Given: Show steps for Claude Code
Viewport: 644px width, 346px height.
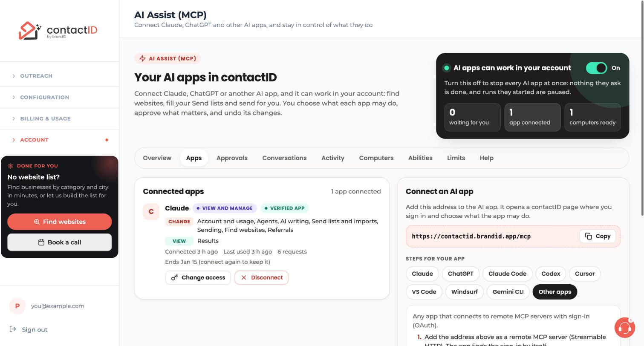Looking at the screenshot, I should click(507, 274).
